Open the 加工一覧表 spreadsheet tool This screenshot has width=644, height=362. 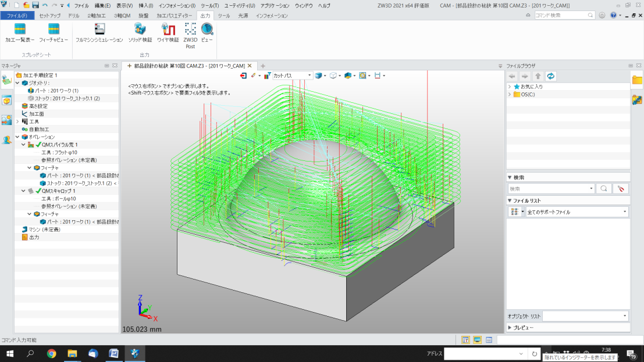click(x=19, y=33)
